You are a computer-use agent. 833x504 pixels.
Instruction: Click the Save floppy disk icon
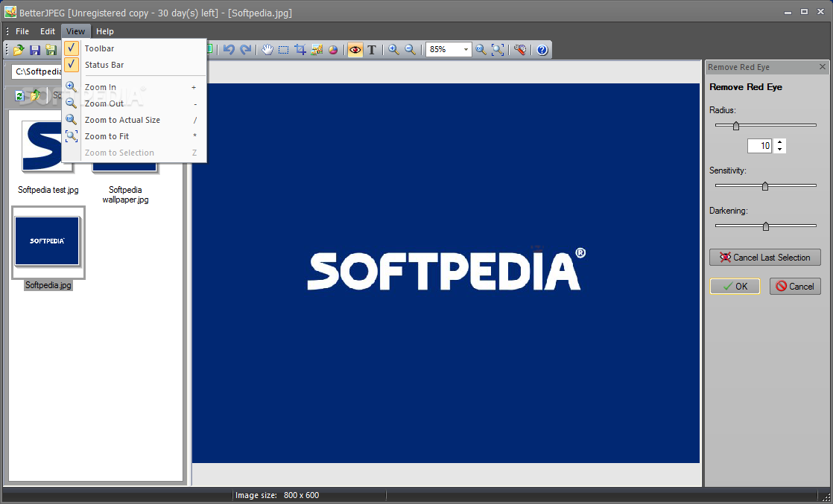pyautogui.click(x=35, y=50)
